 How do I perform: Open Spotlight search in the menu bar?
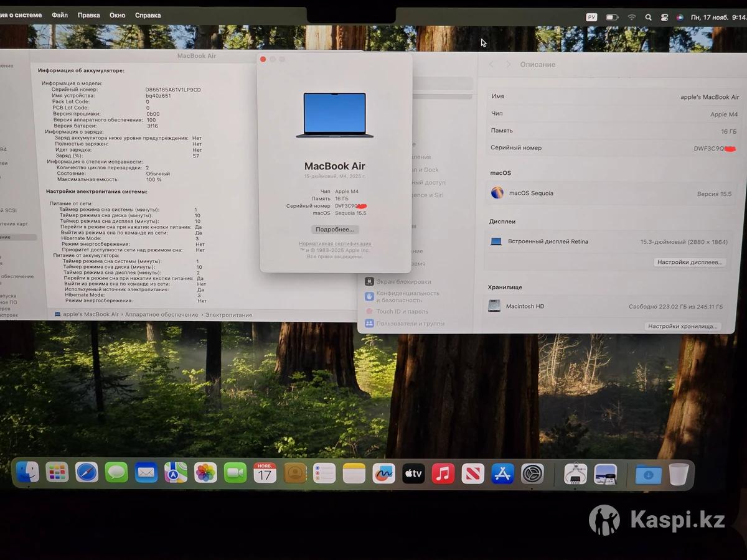[x=648, y=17]
